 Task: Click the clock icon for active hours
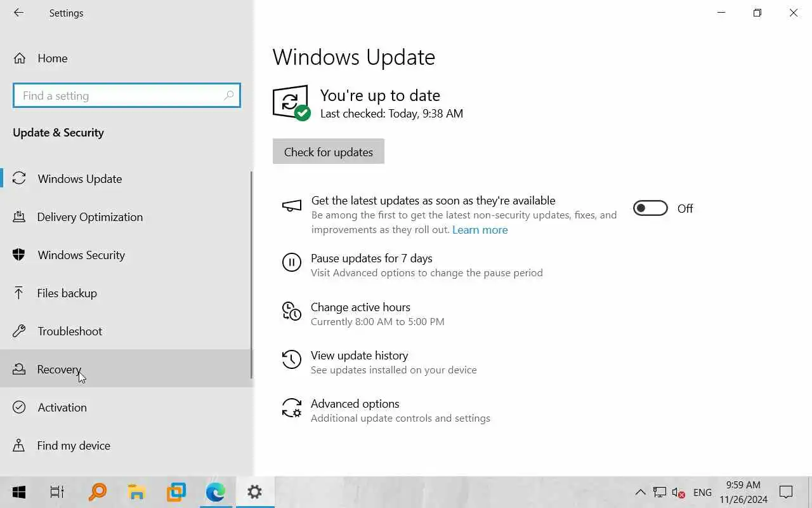tap(292, 311)
